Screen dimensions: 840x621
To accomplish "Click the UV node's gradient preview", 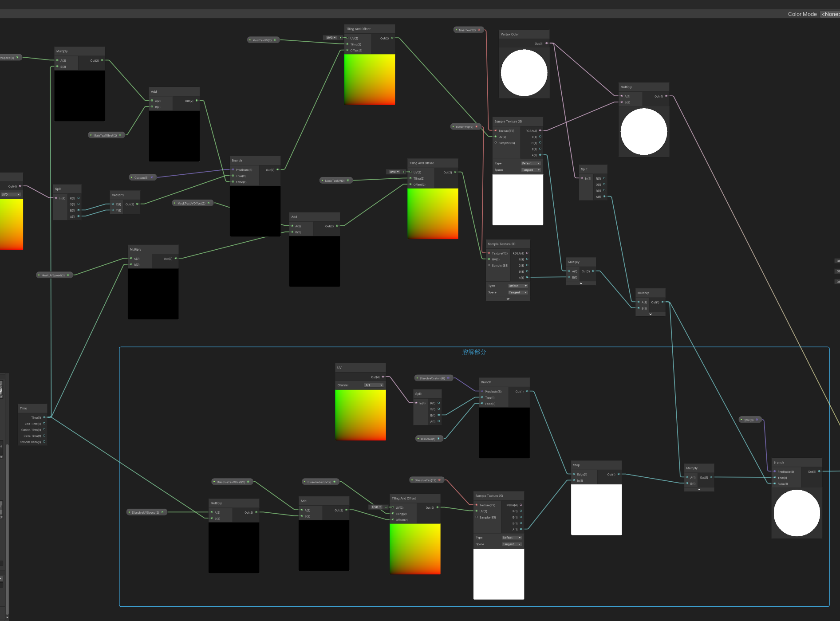I will [x=360, y=415].
